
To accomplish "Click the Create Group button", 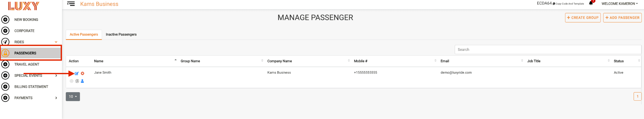I will [x=583, y=18].
